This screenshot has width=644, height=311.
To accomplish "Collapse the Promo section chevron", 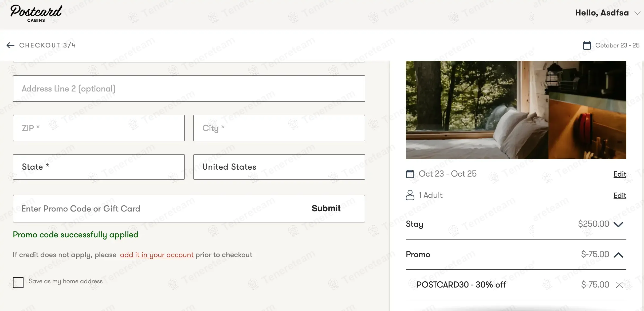I will tap(618, 255).
